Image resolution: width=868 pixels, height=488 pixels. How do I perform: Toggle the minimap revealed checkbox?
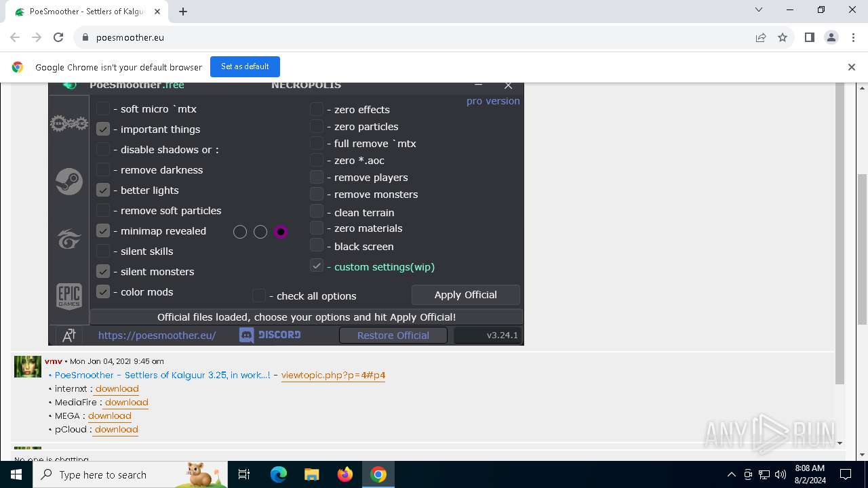pos(103,230)
